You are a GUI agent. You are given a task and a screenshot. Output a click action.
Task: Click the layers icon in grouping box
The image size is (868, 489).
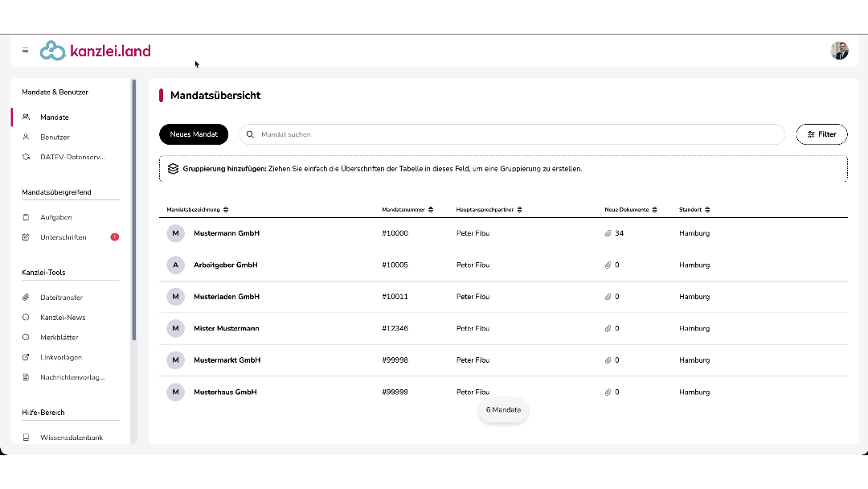click(174, 169)
